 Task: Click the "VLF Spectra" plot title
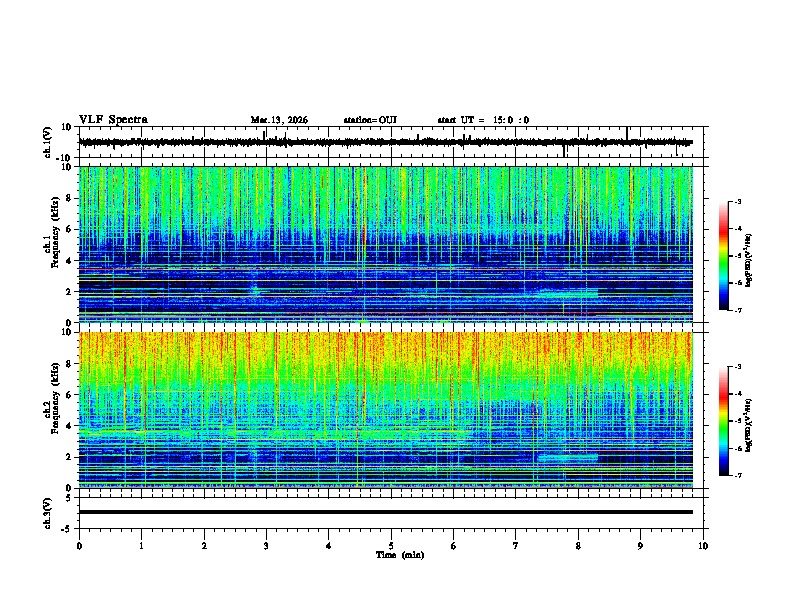click(113, 120)
